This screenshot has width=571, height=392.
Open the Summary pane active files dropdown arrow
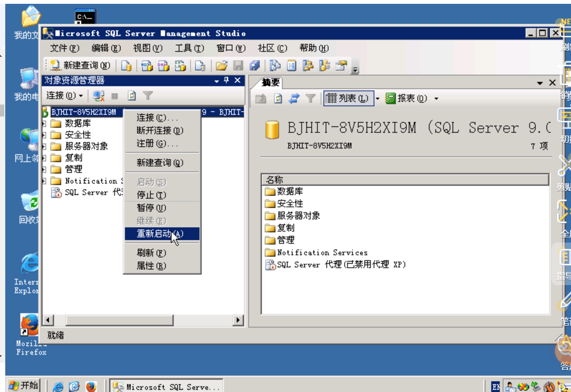click(x=540, y=84)
